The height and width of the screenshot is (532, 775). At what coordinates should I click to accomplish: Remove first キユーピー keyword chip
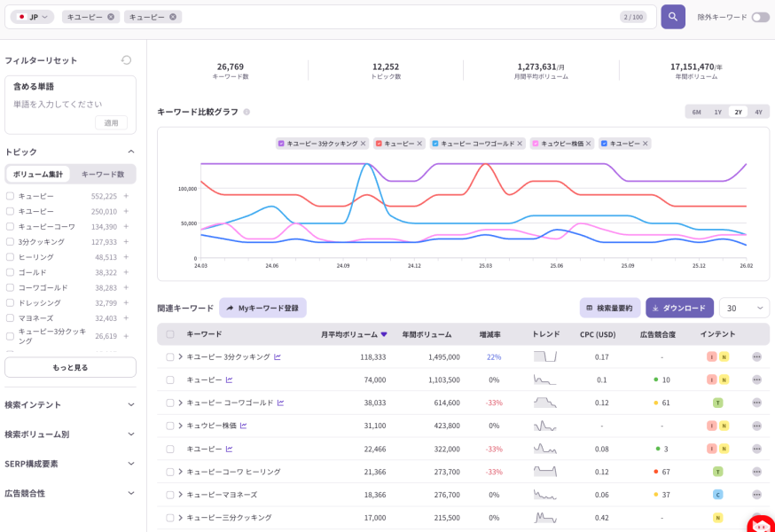111,17
